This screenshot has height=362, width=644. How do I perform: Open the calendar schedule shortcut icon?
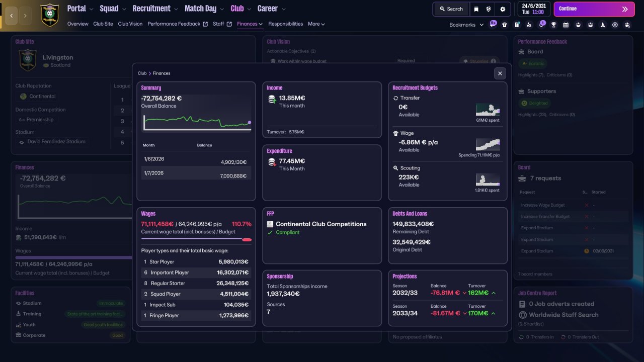pyautogui.click(x=566, y=25)
